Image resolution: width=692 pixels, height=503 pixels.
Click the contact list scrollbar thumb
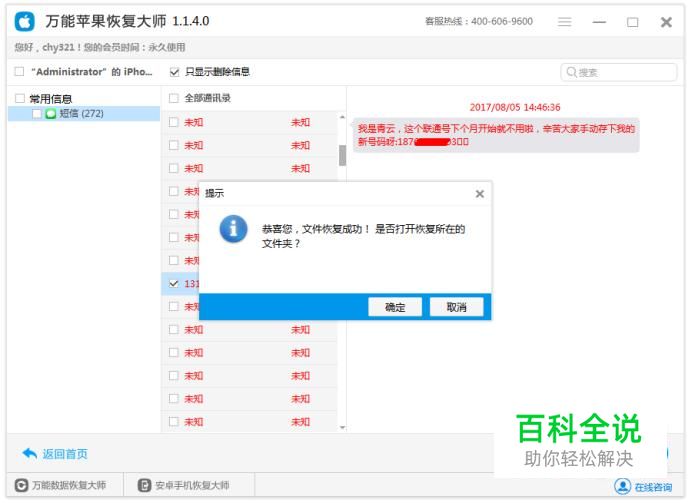pyautogui.click(x=342, y=155)
